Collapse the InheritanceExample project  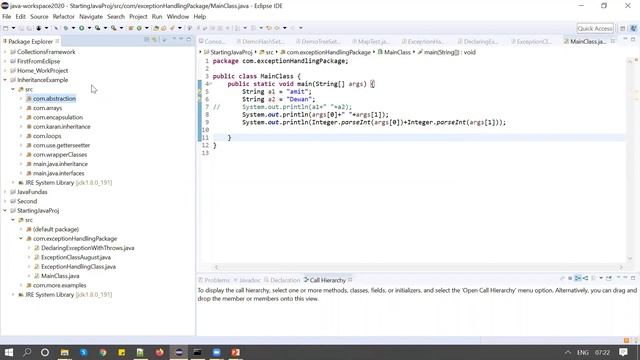coord(5,80)
